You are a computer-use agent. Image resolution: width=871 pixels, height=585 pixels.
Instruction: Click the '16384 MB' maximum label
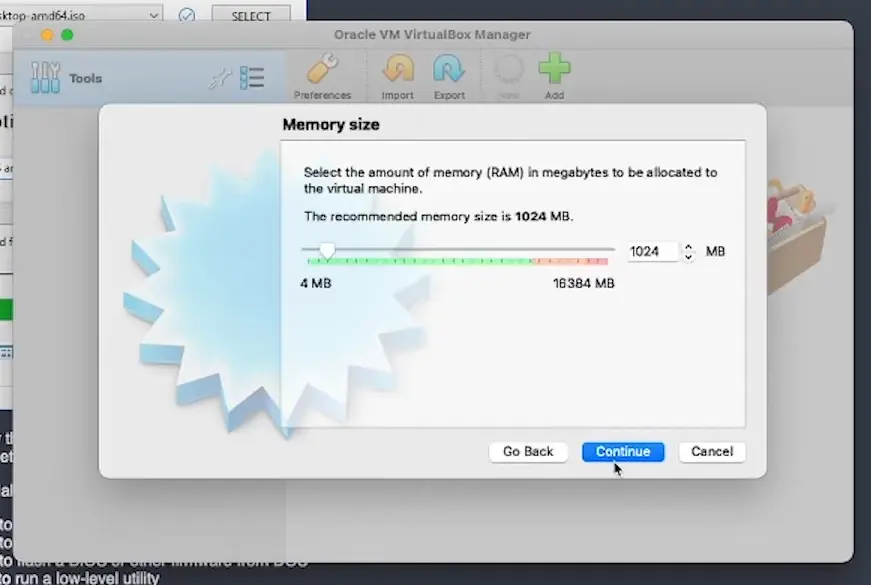583,283
